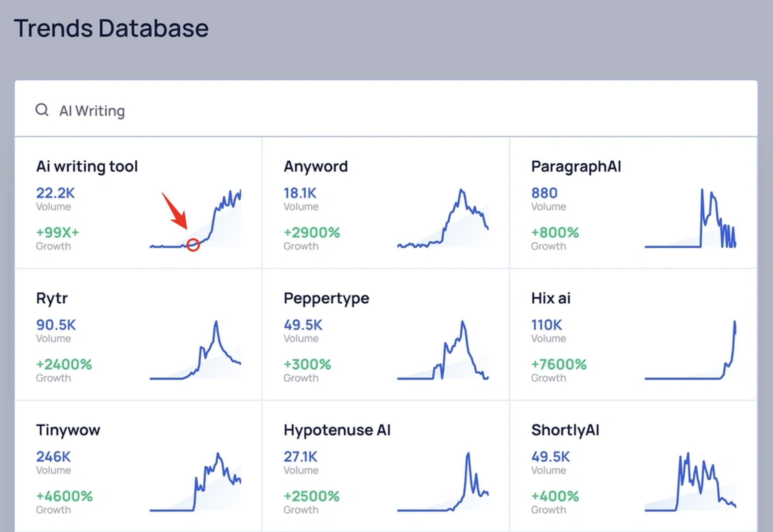This screenshot has height=532, width=773.
Task: Open the ParagraphAI trend title
Action: tap(576, 166)
